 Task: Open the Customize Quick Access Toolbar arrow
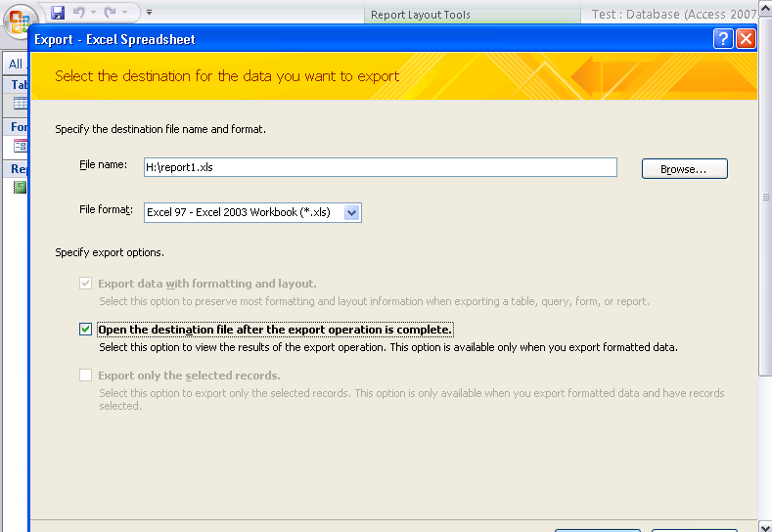(x=149, y=13)
